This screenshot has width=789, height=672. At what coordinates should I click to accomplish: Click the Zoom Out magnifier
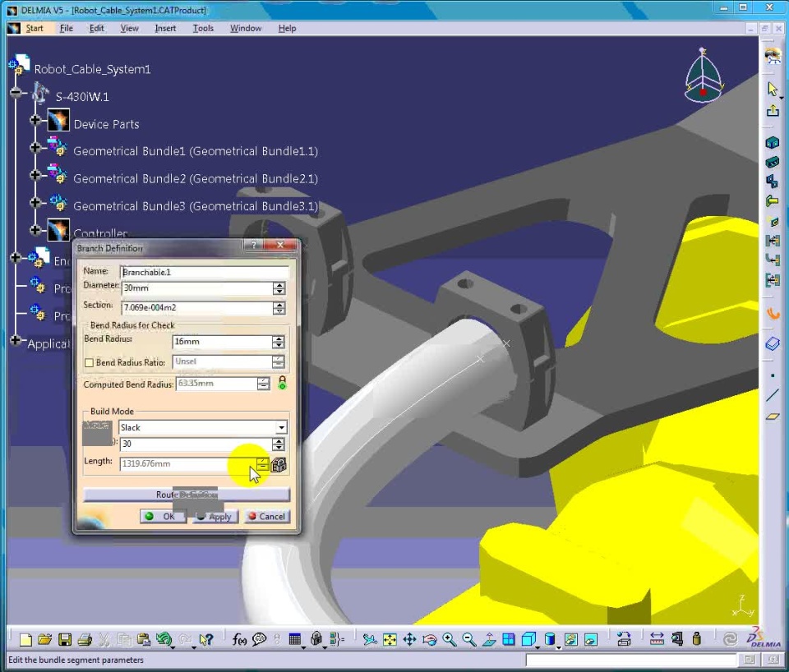469,639
